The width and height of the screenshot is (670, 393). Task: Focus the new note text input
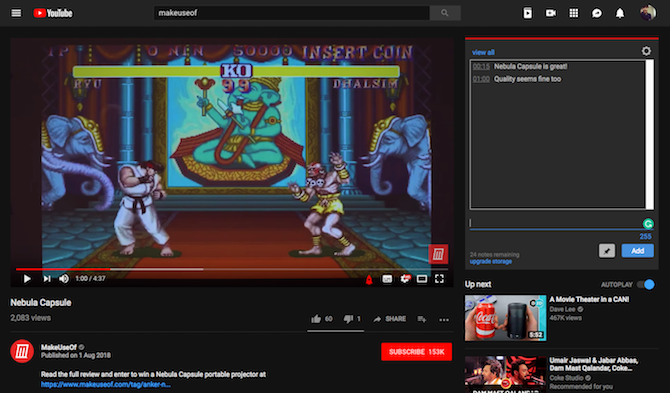(x=555, y=223)
